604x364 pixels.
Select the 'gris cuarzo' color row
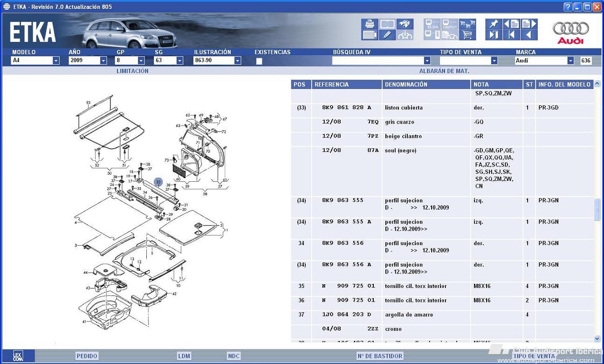[x=442, y=122]
